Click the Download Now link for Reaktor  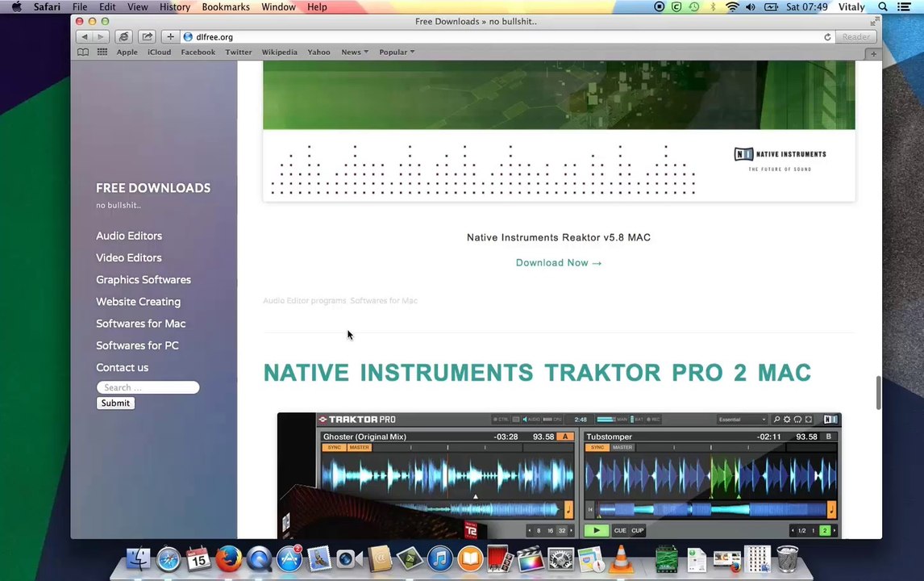click(559, 262)
